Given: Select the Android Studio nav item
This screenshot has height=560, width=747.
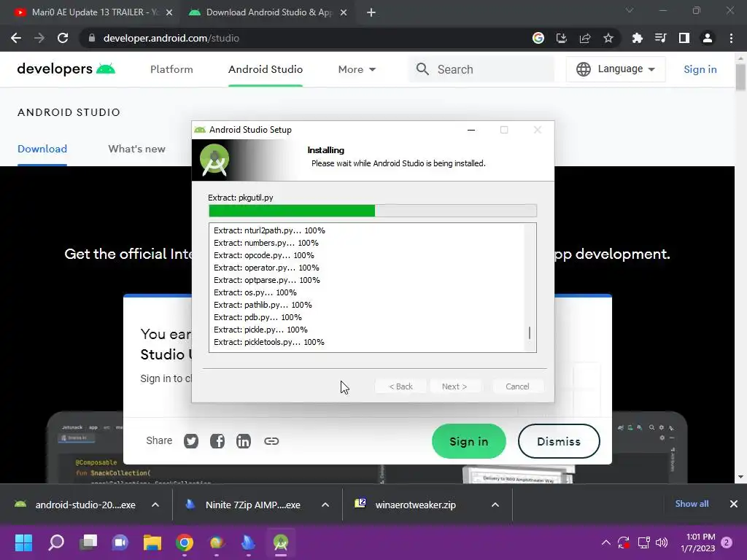Looking at the screenshot, I should point(266,69).
